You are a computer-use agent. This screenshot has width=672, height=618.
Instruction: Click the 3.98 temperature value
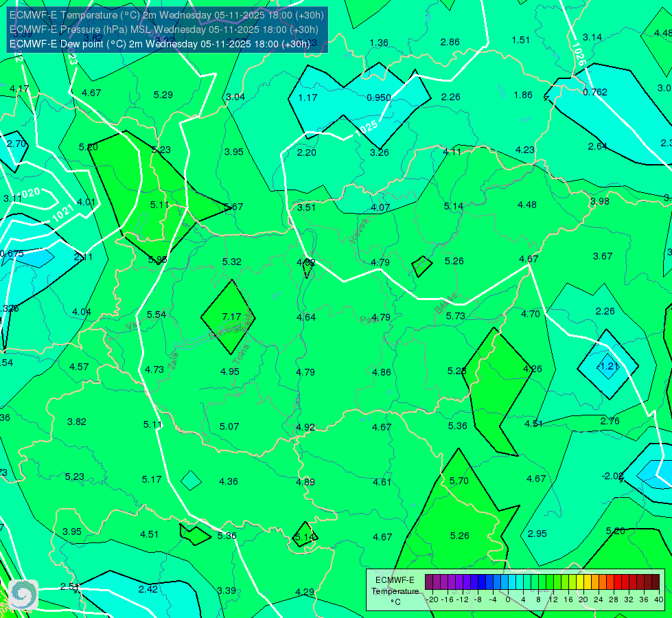(x=599, y=201)
